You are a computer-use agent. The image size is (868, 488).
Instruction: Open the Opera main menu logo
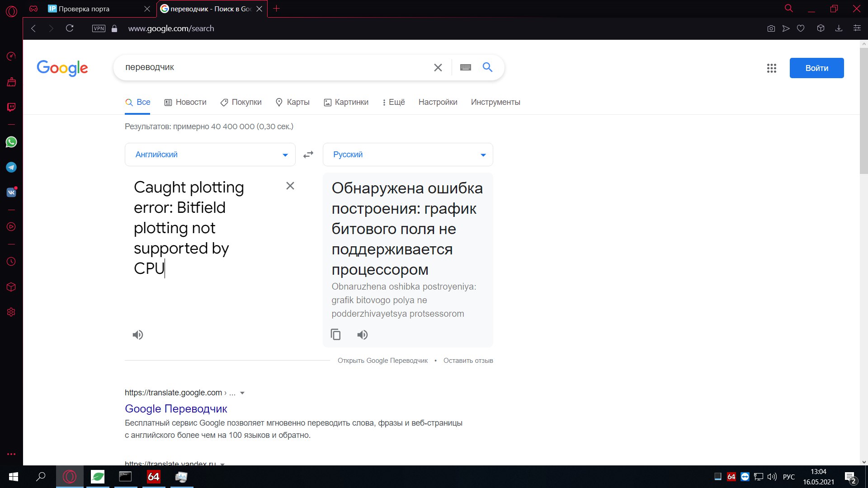click(x=11, y=11)
